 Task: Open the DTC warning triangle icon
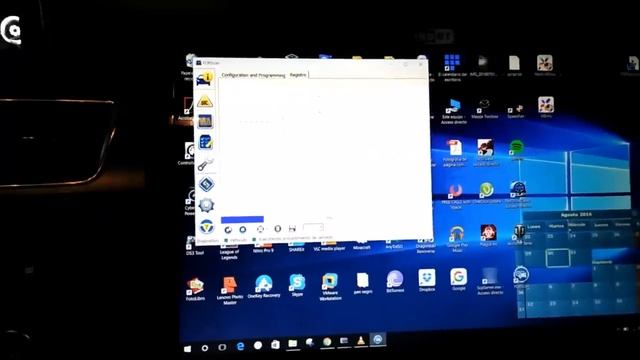[x=205, y=101]
